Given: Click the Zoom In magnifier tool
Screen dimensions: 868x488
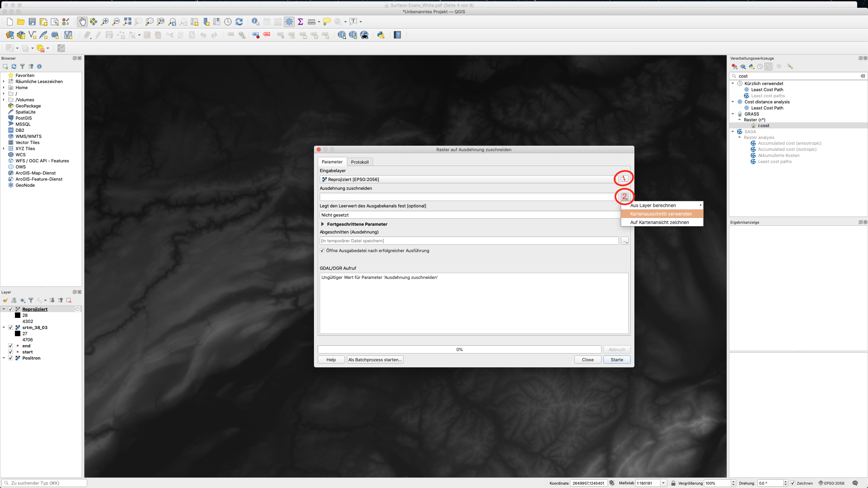Looking at the screenshot, I should (105, 22).
